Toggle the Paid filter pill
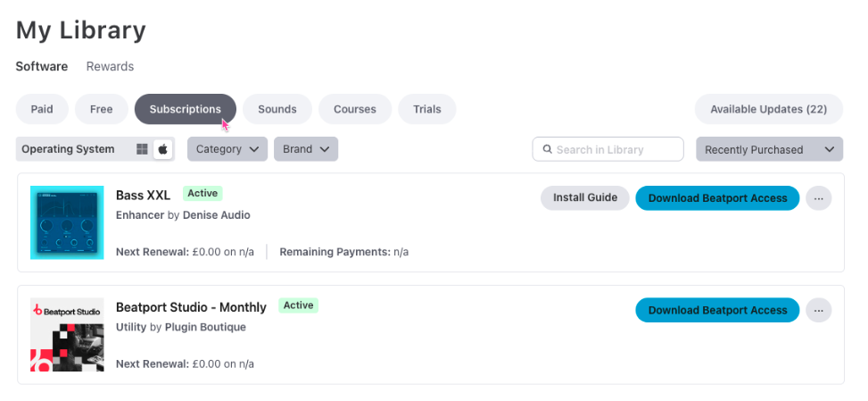This screenshot has width=868, height=401. (x=42, y=109)
